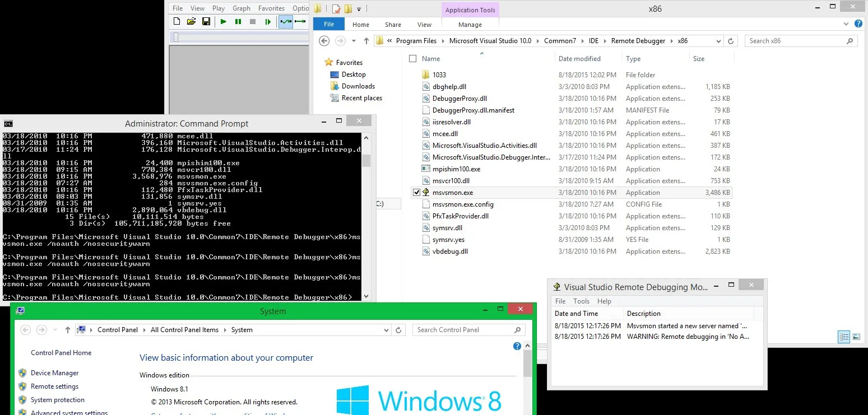The image size is (868, 415).
Task: Open the Favorites menu in the graph tool
Action: (x=271, y=8)
